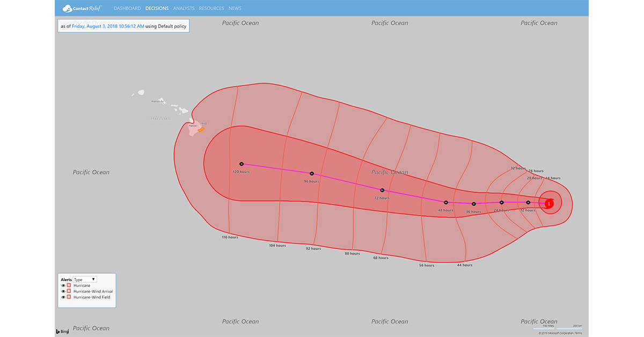The width and height of the screenshot is (644, 337).
Task: Toggle visibility of Hurricane alerts
Action: click(x=63, y=285)
